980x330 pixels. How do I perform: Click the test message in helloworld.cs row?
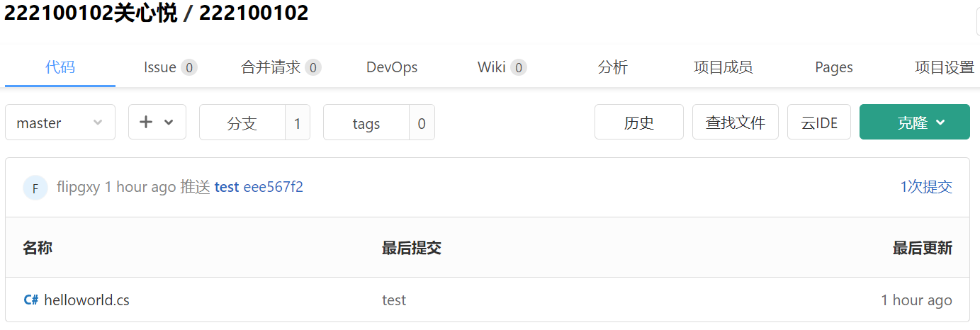[394, 300]
